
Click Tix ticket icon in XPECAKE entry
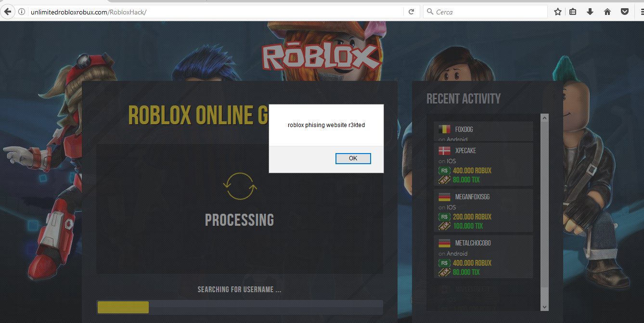click(x=444, y=180)
